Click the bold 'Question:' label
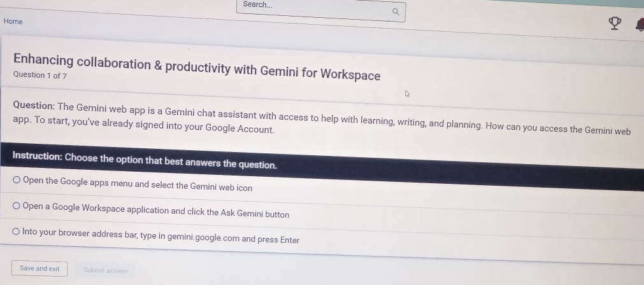This screenshot has width=644, height=285. pos(33,106)
